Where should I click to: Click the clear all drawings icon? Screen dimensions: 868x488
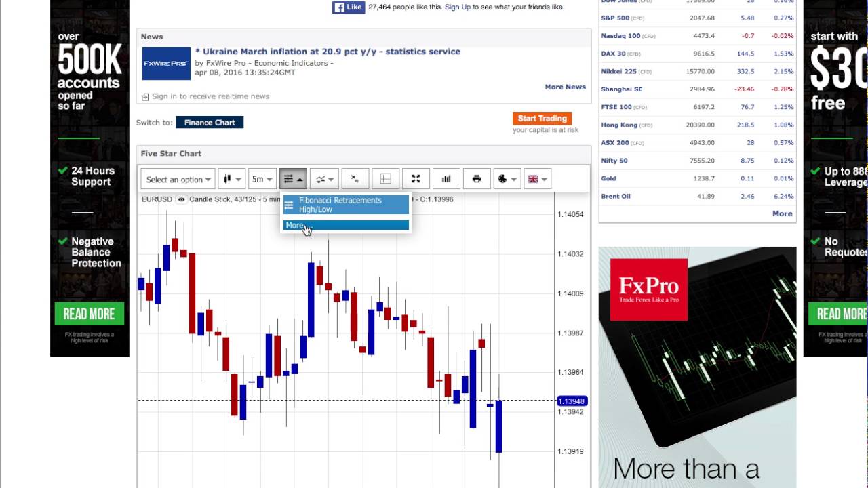coord(355,179)
